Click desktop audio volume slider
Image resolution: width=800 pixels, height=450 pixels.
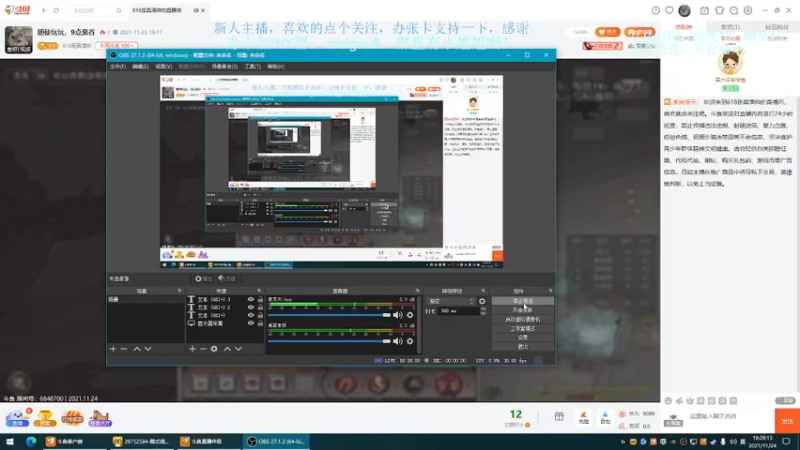point(329,341)
